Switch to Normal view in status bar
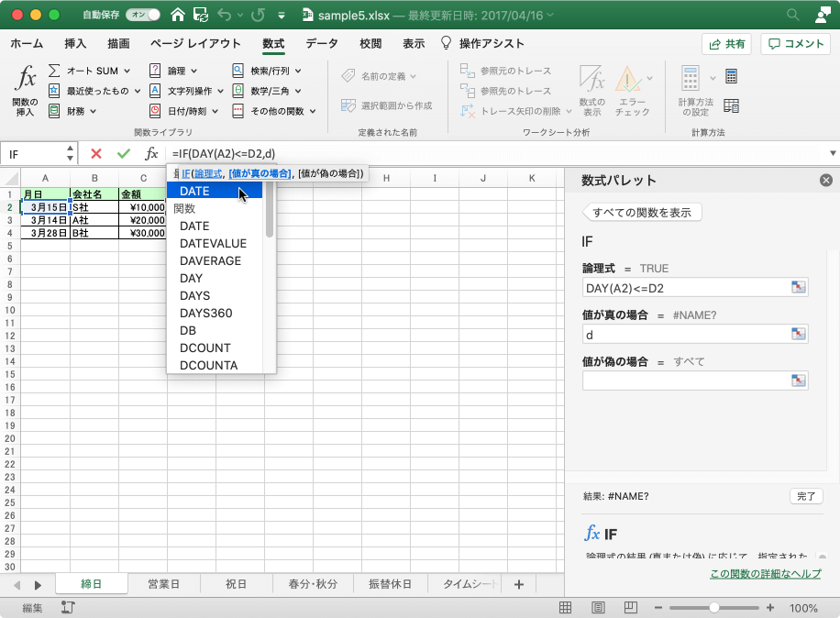The height and width of the screenshot is (618, 840). click(x=565, y=608)
